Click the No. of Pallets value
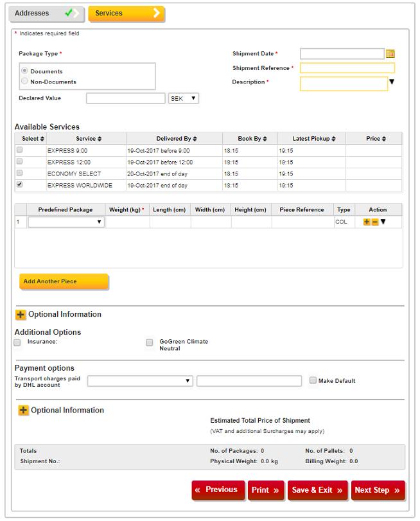 tap(351, 451)
